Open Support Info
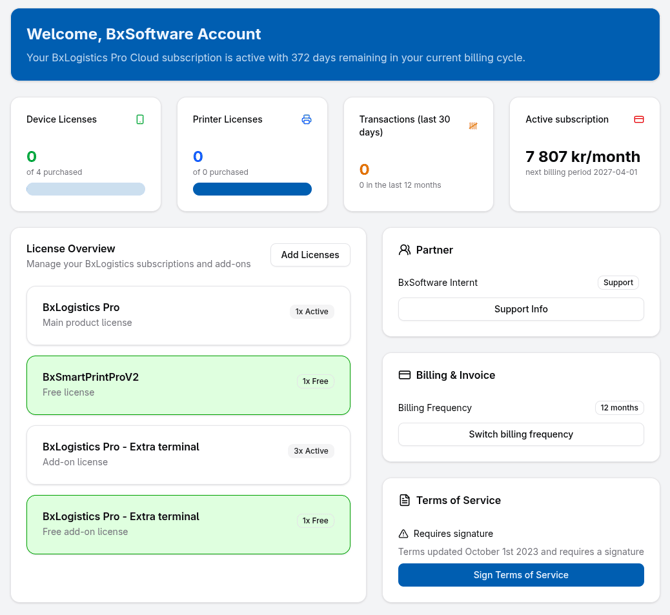Screen dimensions: 670x615 click(x=520, y=309)
